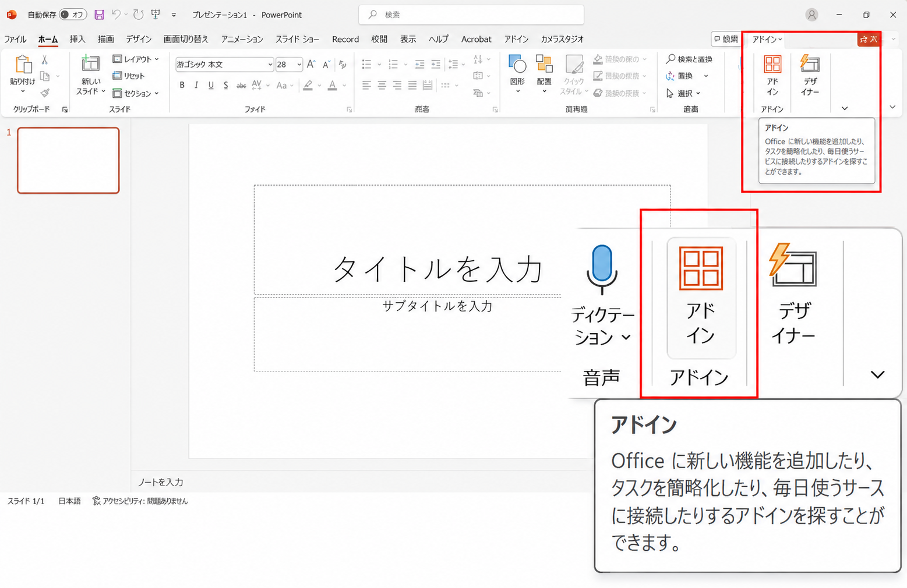
Task: Apply bullet list icon
Action: [x=366, y=64]
